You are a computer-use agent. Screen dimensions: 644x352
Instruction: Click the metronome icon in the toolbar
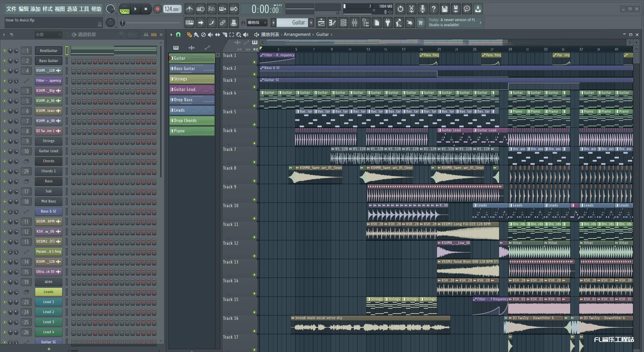pos(189,9)
